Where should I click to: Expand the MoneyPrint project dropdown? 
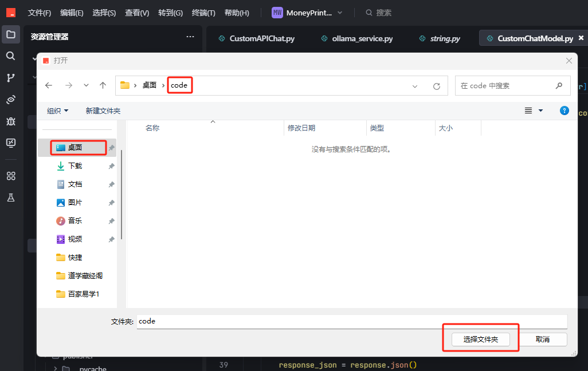[x=340, y=13]
